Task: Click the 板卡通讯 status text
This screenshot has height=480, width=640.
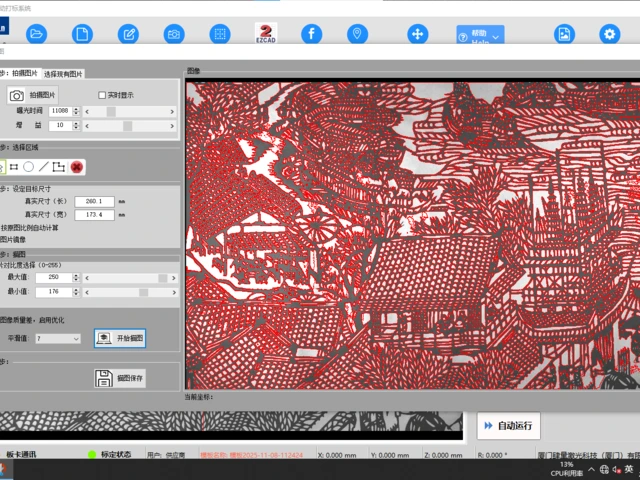Action: pyautogui.click(x=21, y=454)
